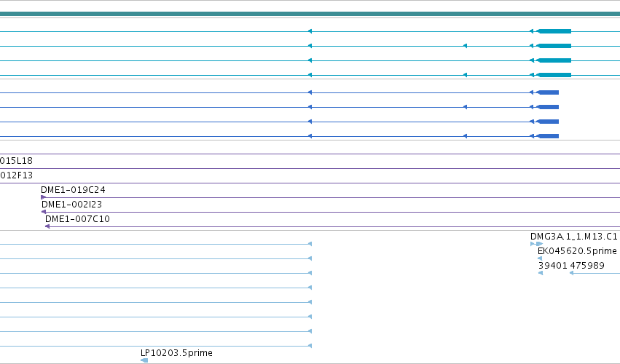The height and width of the screenshot is (364, 620).
Task: Click the DME1-002I23 feature label
Action: 71,205
